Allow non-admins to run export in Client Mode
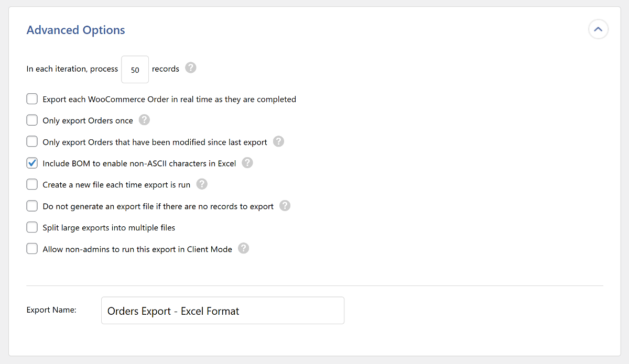This screenshot has height=364, width=629. click(x=31, y=248)
